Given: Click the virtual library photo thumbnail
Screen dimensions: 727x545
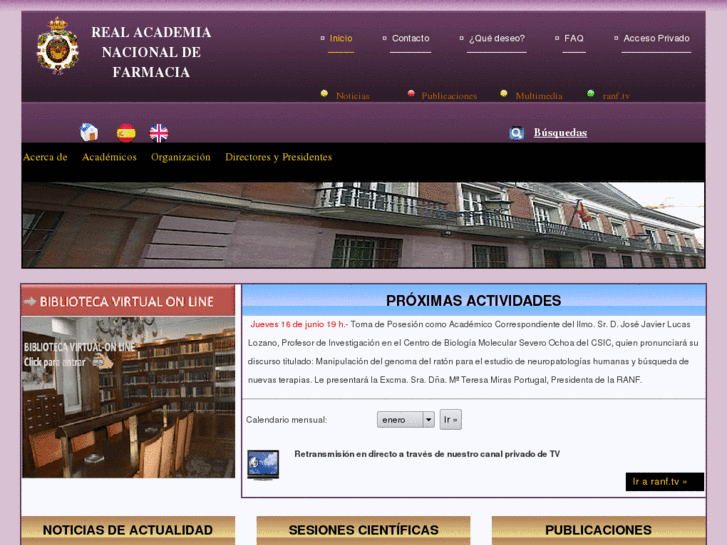Looking at the screenshot, I should (x=128, y=400).
